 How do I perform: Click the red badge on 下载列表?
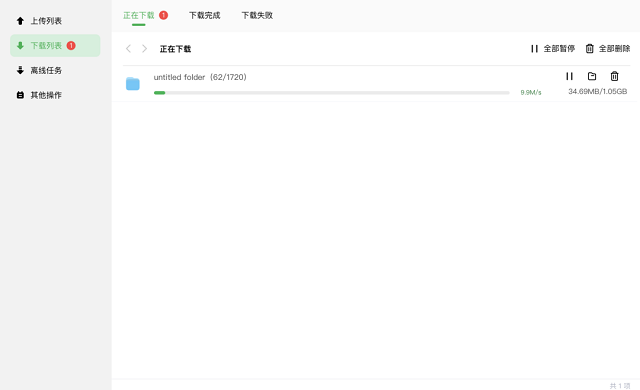71,46
